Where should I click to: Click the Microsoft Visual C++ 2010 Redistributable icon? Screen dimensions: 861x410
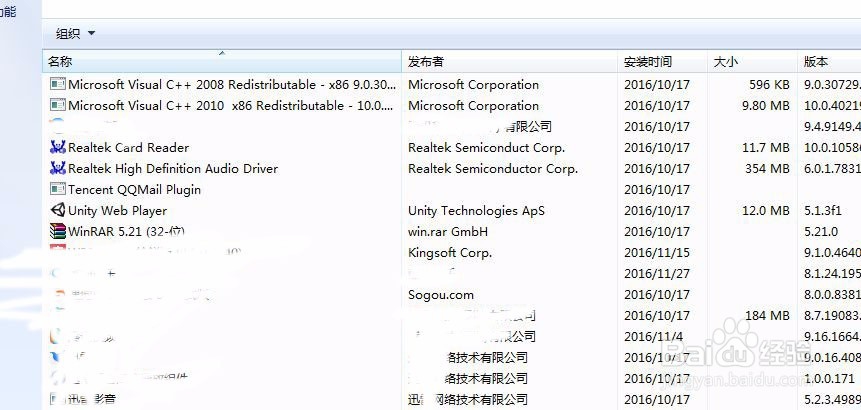point(58,105)
